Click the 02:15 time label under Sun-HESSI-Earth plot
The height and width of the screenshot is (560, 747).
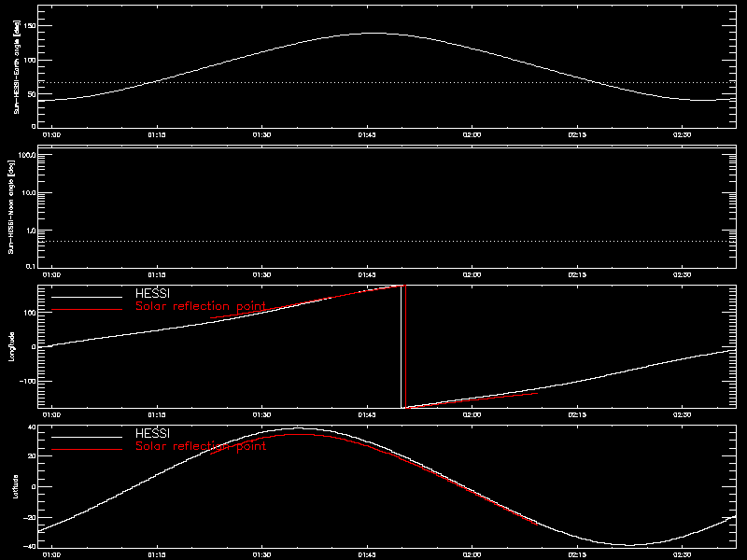point(577,134)
